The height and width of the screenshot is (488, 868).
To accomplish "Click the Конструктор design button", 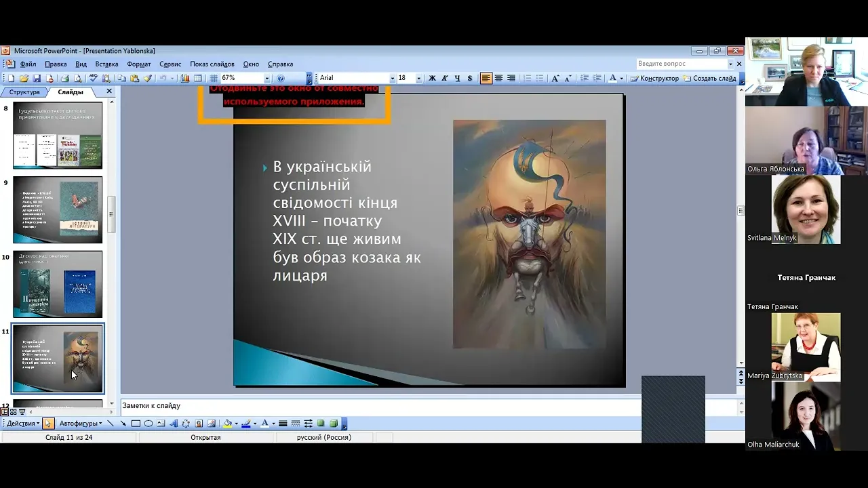I will (654, 79).
